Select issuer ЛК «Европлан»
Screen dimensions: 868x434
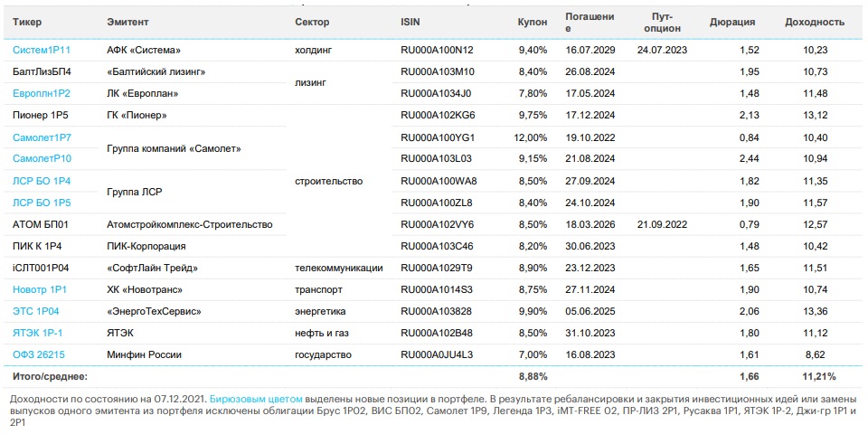tap(142, 93)
